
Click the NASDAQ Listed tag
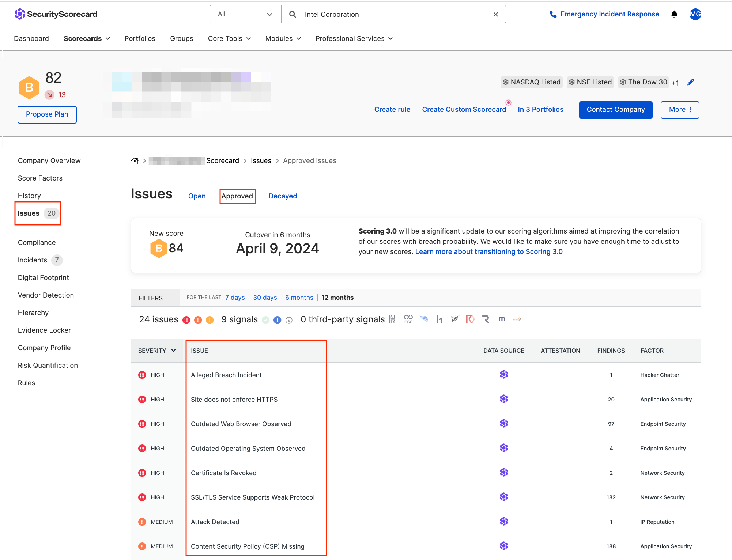531,82
